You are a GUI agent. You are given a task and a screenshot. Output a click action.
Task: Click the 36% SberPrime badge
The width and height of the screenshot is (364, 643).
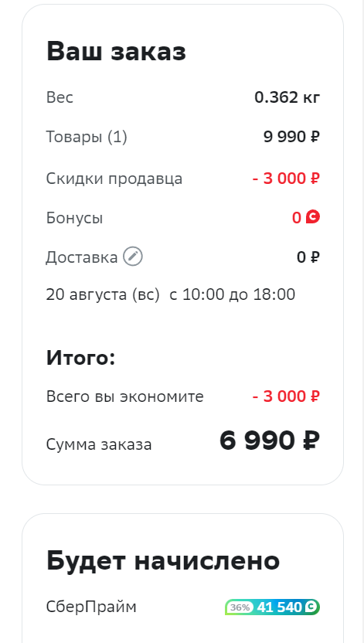[240, 607]
